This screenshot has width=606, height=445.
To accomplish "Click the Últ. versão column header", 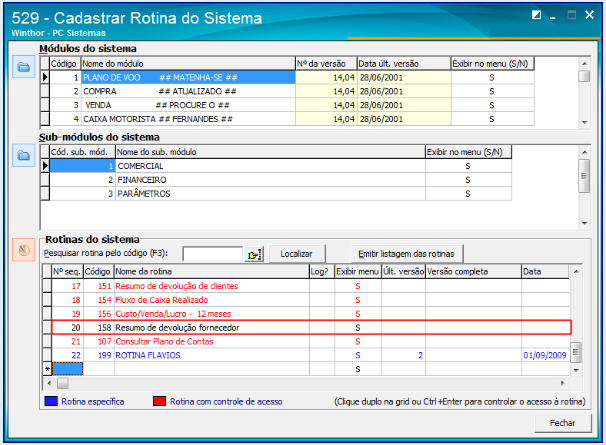I will tap(403, 272).
